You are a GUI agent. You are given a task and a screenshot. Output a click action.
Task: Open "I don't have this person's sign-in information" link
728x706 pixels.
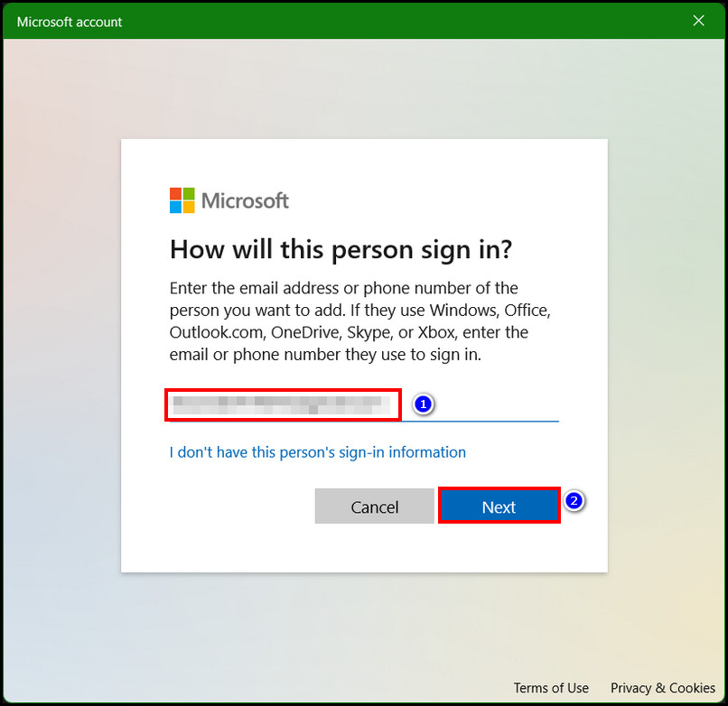tap(318, 452)
